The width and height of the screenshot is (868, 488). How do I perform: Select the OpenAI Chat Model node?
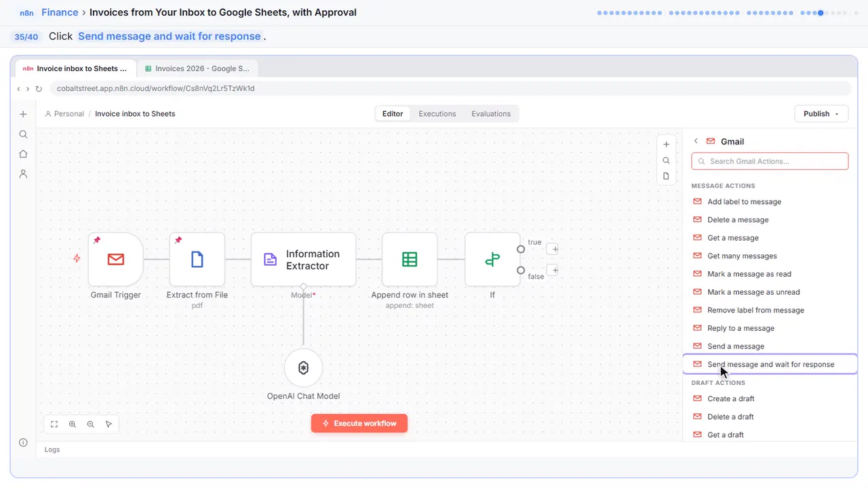303,367
